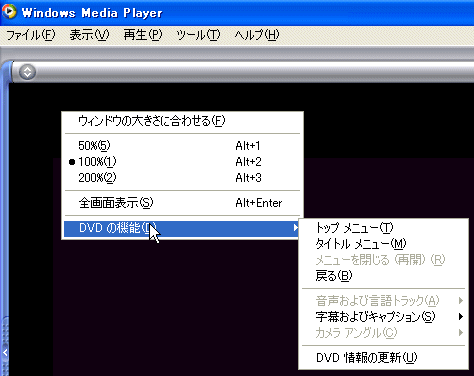Expand カメラ アングル(C) submenu
This screenshot has width=474, height=376.
383,333
